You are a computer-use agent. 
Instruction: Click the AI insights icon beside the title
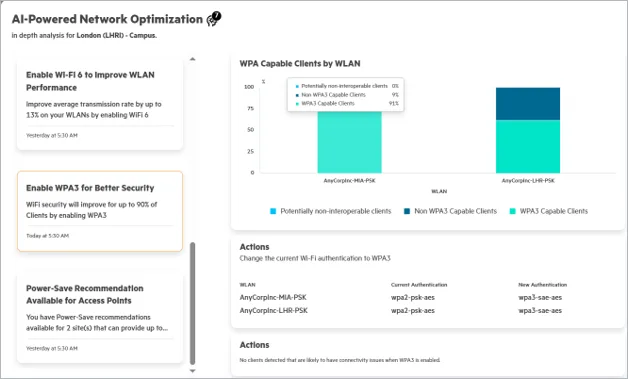(213, 18)
